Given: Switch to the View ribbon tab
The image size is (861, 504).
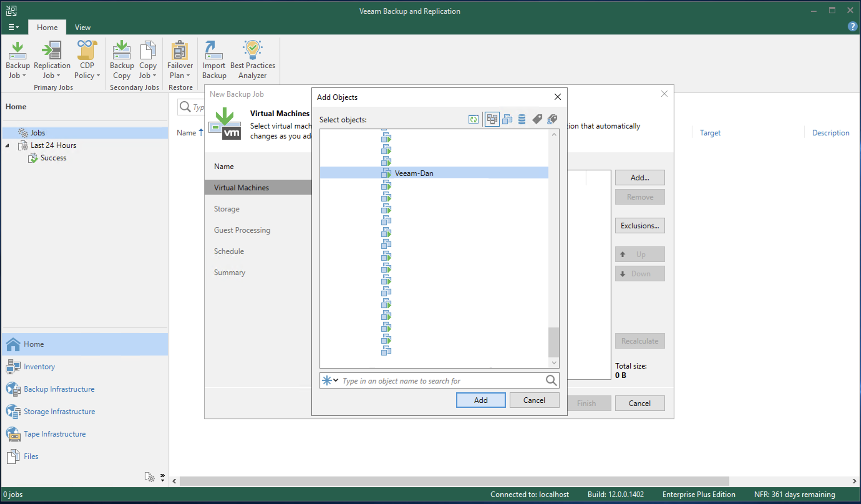Looking at the screenshot, I should pyautogui.click(x=83, y=27).
